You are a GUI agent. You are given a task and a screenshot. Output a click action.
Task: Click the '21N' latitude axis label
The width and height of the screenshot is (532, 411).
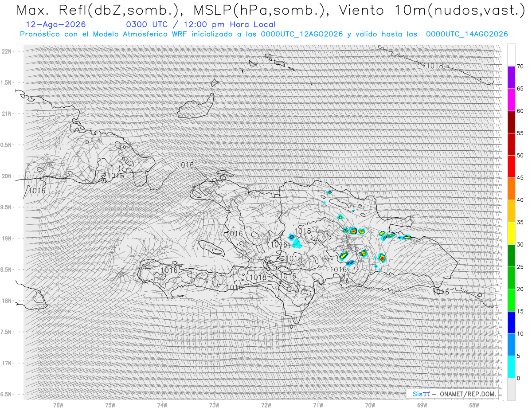tap(6, 114)
